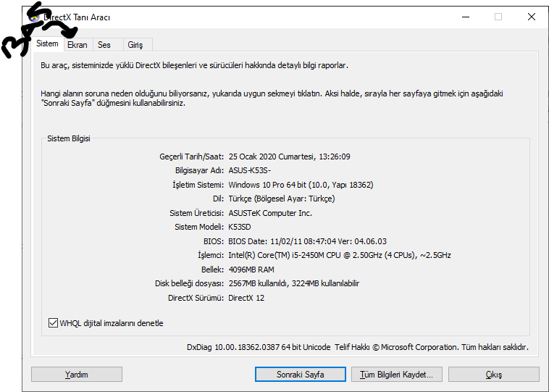Click computer name value ASUS-K53S-
Image resolution: width=549 pixels, height=392 pixels.
250,170
